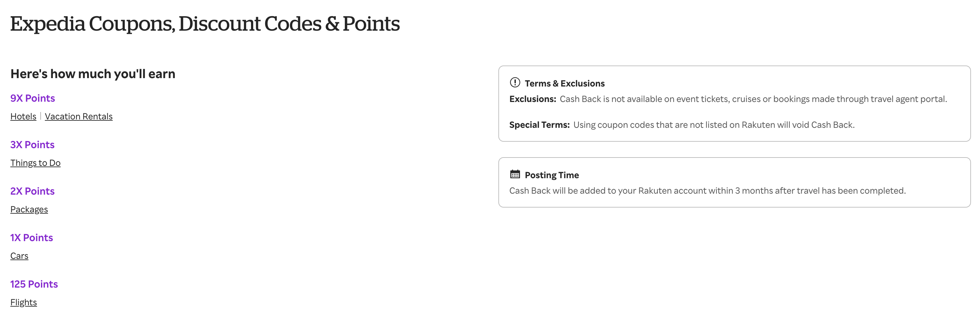Click the 3X Points heading
The height and width of the screenshot is (326, 980).
[32, 145]
